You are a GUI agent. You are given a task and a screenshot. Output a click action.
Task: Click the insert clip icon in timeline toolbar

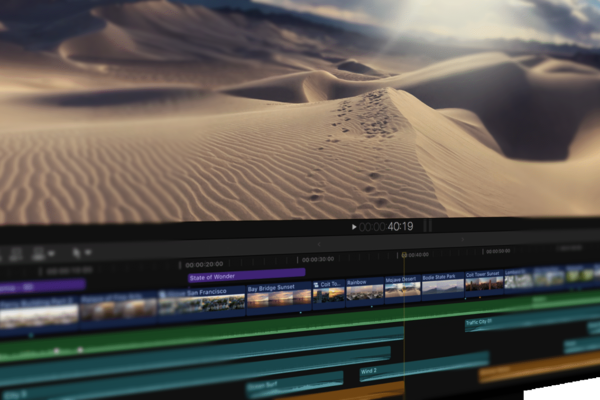coord(16,254)
